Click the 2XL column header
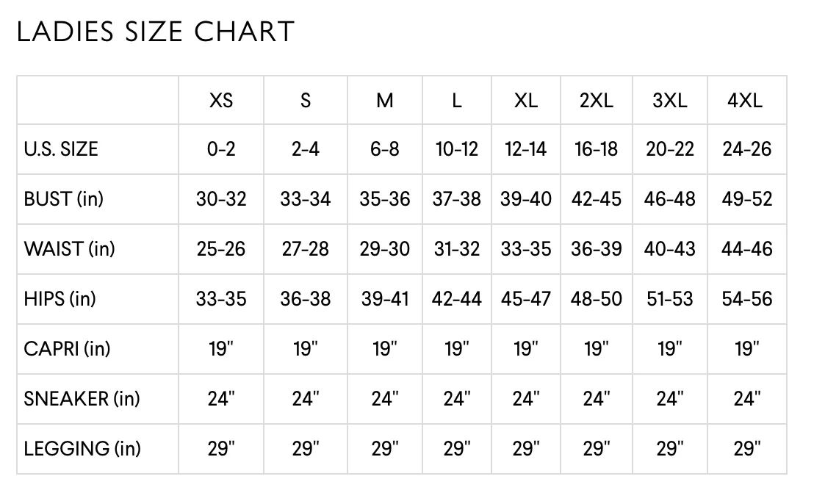The width and height of the screenshot is (814, 504). 597,100
